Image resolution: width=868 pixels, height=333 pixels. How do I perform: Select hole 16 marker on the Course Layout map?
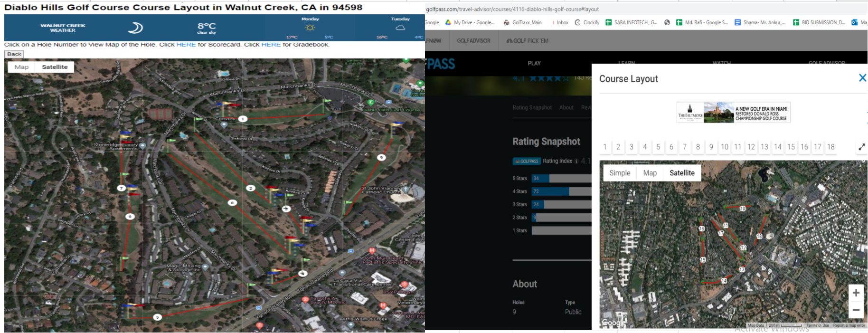pos(702,228)
